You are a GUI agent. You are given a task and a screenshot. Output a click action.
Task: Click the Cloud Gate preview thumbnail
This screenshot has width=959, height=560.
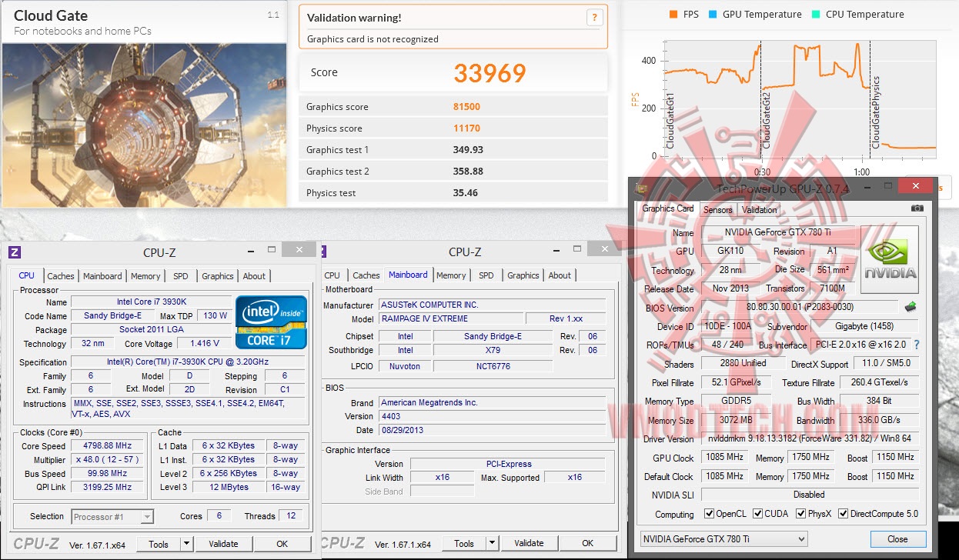[144, 124]
